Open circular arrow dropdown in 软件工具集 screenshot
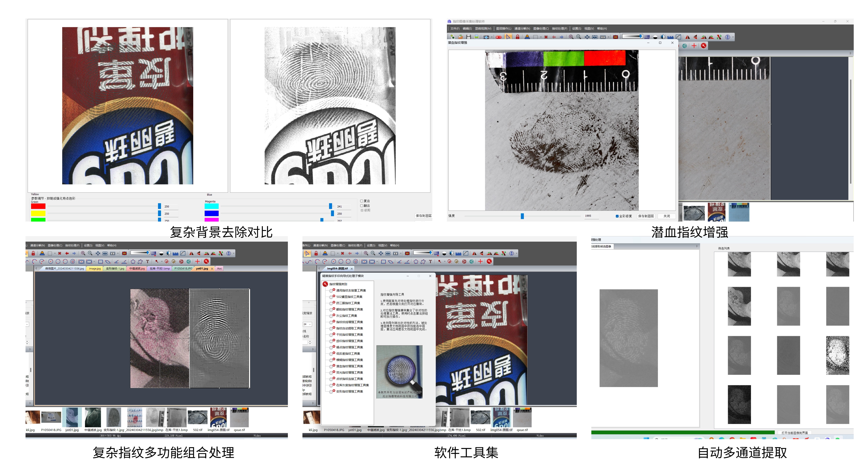Screen dimensions: 868x472 pyautogui.click(x=517, y=254)
